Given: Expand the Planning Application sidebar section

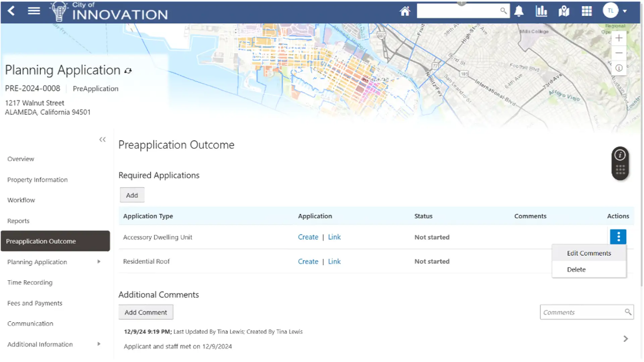Looking at the screenshot, I should pos(99,262).
